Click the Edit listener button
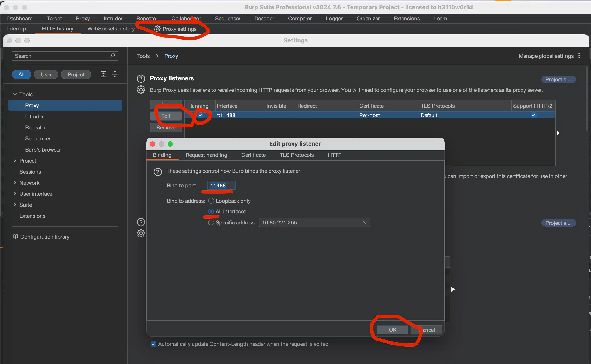The width and height of the screenshot is (591, 364). 166,116
